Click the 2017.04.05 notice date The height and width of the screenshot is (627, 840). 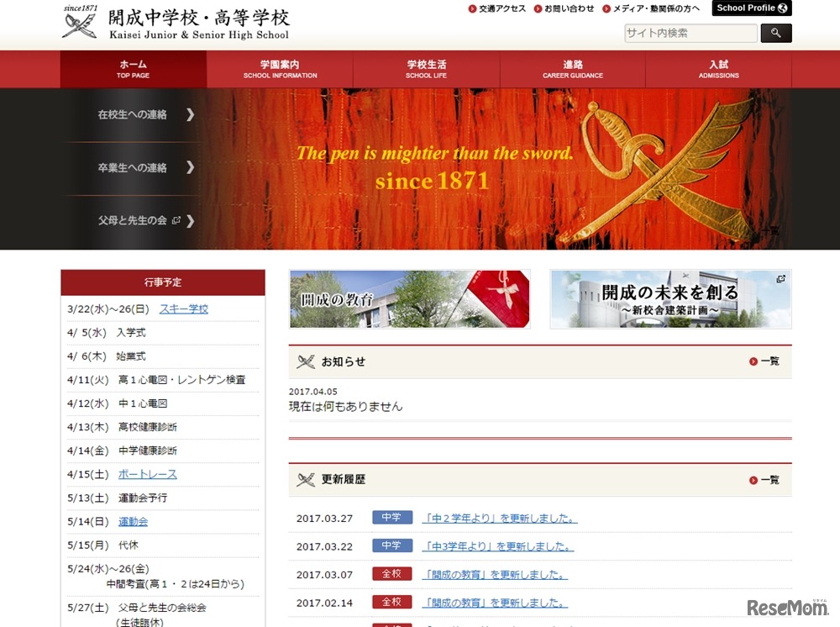(x=312, y=392)
